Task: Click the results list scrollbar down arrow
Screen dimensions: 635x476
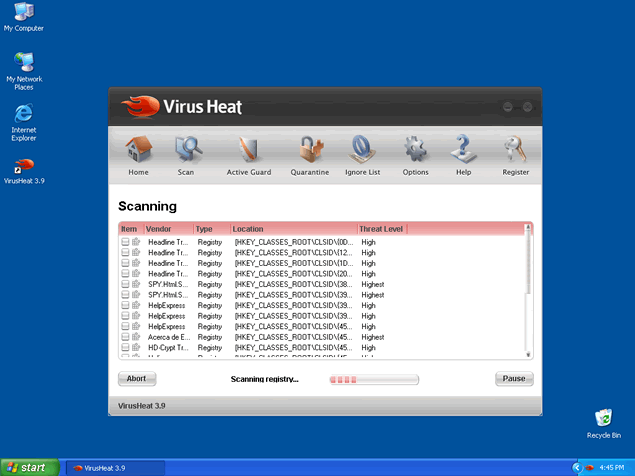Action: (x=528, y=353)
